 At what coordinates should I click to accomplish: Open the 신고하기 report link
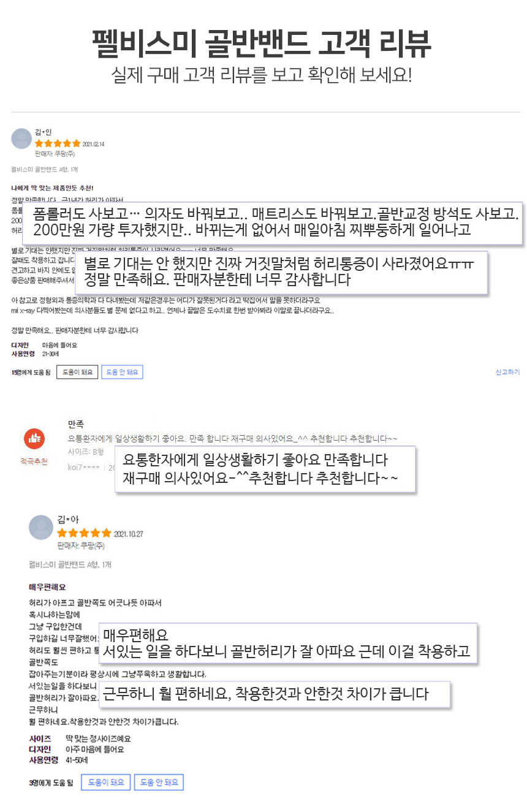(507, 372)
